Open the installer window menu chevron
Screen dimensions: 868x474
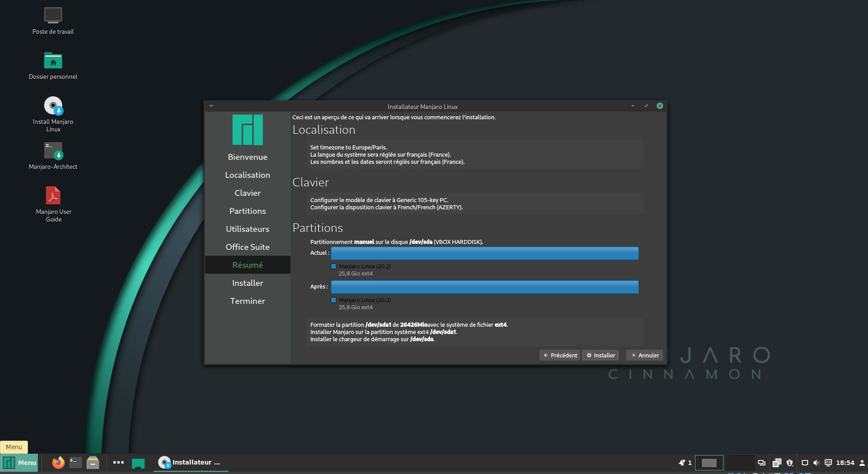[x=211, y=106]
